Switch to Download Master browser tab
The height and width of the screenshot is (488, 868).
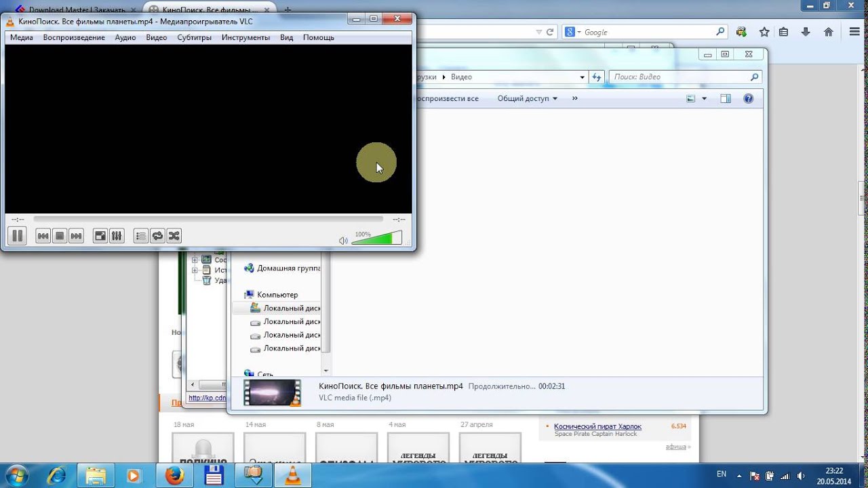pos(75,9)
